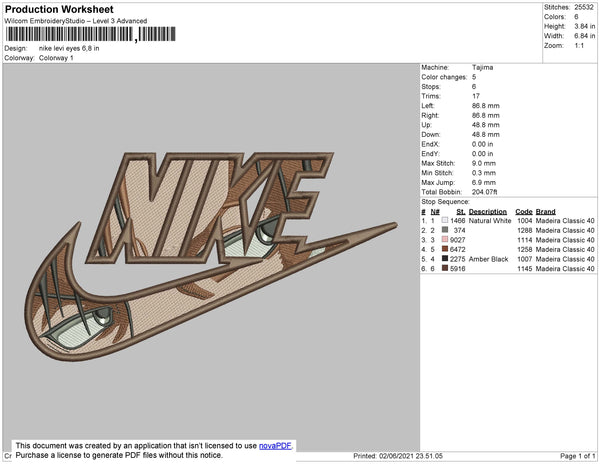Choose the dark brown swatch for thread 5916
The width and height of the screenshot is (600, 464).
click(445, 268)
